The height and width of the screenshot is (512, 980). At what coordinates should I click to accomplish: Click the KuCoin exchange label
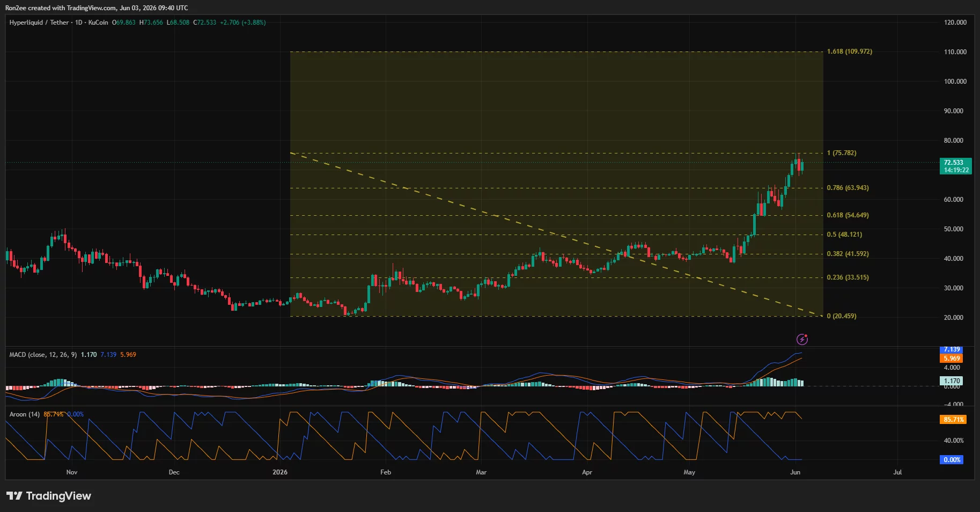coord(98,23)
